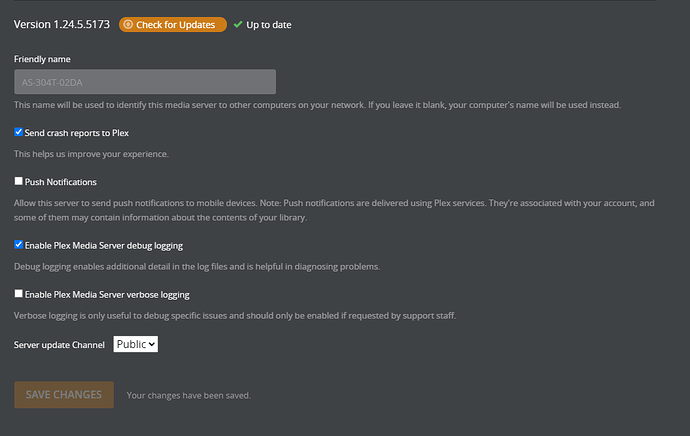Uncheck the Send crash reports to Plex checkbox

(x=19, y=132)
